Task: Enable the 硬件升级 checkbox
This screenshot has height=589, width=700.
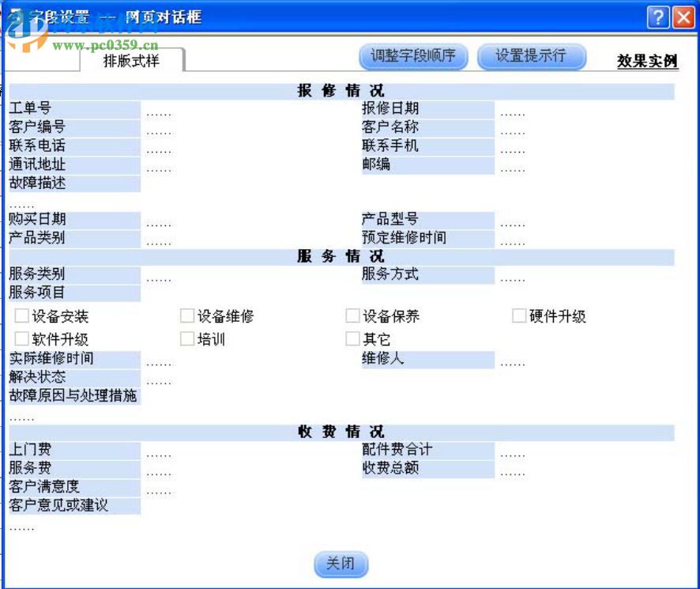Action: (x=517, y=315)
